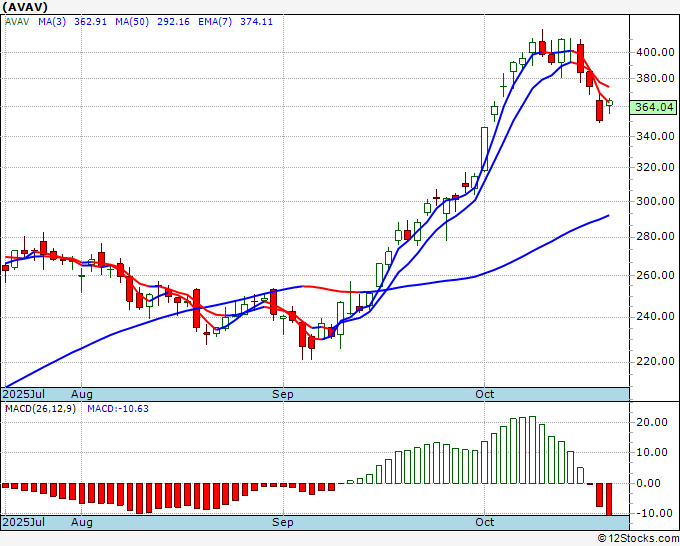Click the -10.00 MACD axis label

pos(655,513)
